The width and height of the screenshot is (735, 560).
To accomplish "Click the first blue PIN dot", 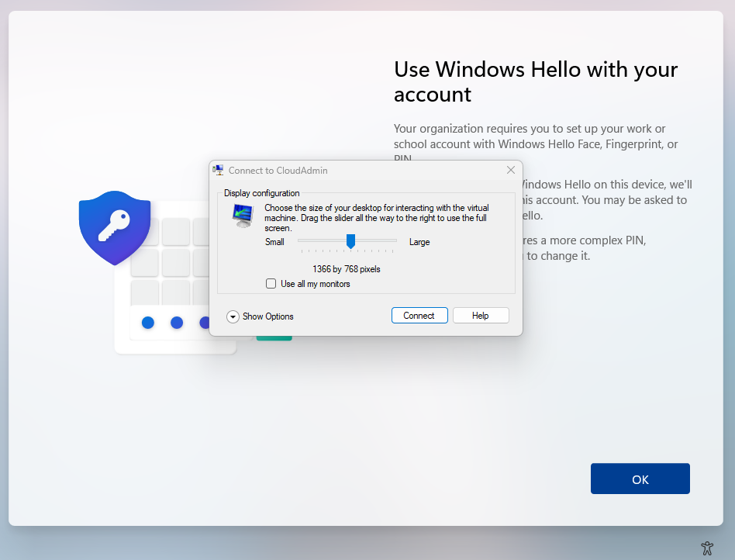I will 148,323.
